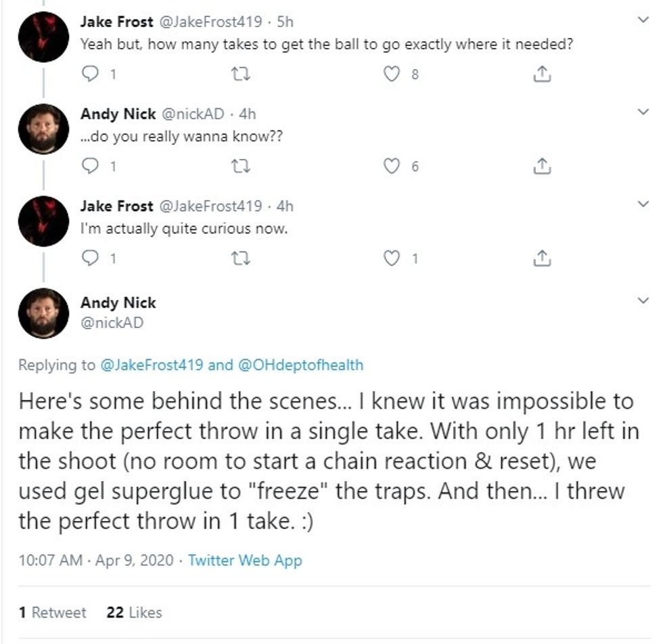
Task: Share Jake Frost's 5h tweet
Action: 541,74
